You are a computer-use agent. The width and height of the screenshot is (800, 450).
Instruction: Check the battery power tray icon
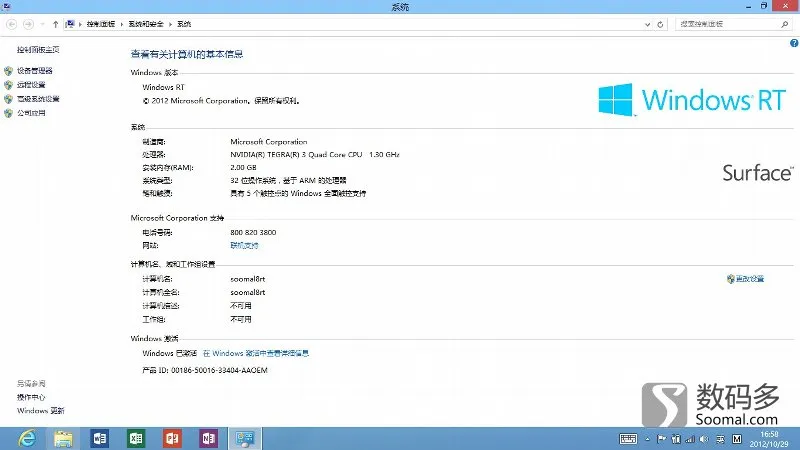[676, 439]
